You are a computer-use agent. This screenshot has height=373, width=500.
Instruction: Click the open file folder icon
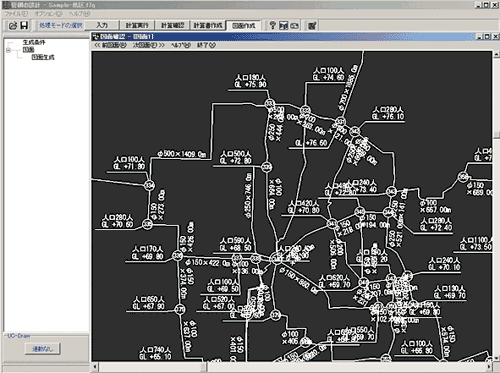(13, 25)
